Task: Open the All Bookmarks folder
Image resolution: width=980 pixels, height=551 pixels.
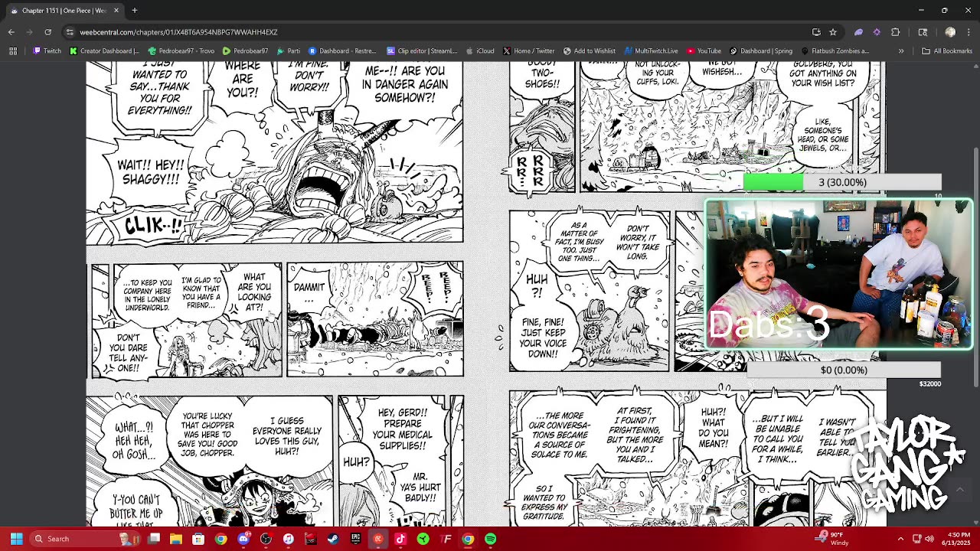Action: [x=947, y=51]
